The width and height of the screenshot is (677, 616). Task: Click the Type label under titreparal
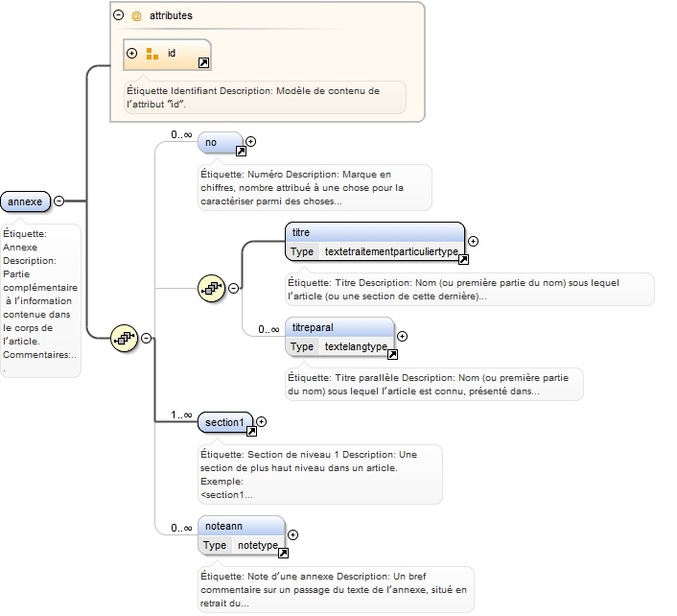[x=302, y=346]
